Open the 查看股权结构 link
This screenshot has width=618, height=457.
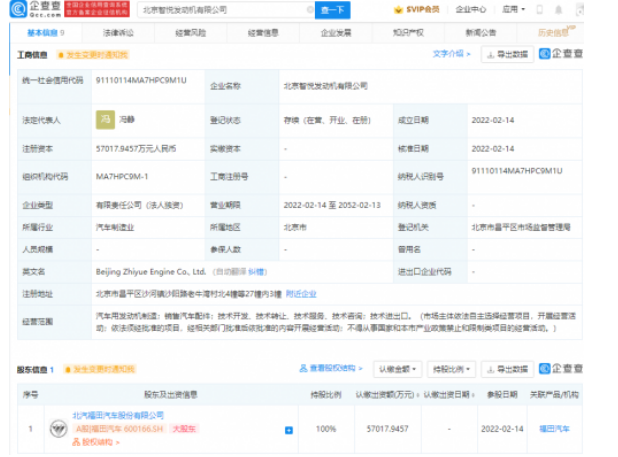(x=331, y=368)
